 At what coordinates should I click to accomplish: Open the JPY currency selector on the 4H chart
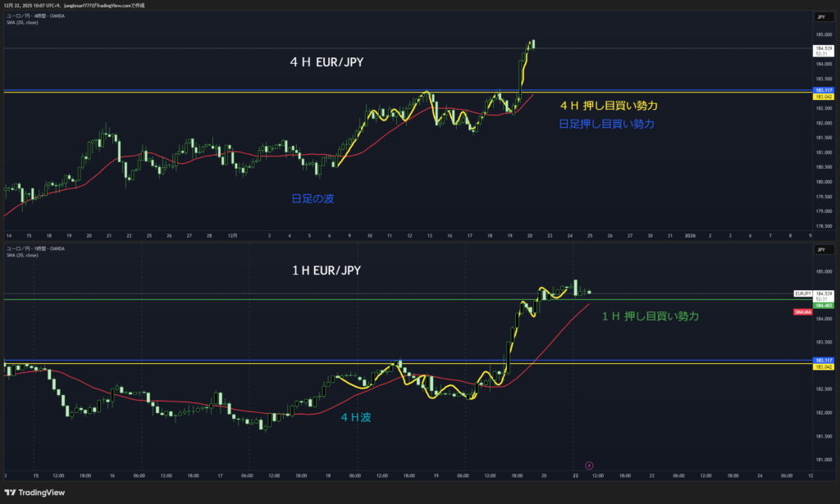tap(819, 16)
